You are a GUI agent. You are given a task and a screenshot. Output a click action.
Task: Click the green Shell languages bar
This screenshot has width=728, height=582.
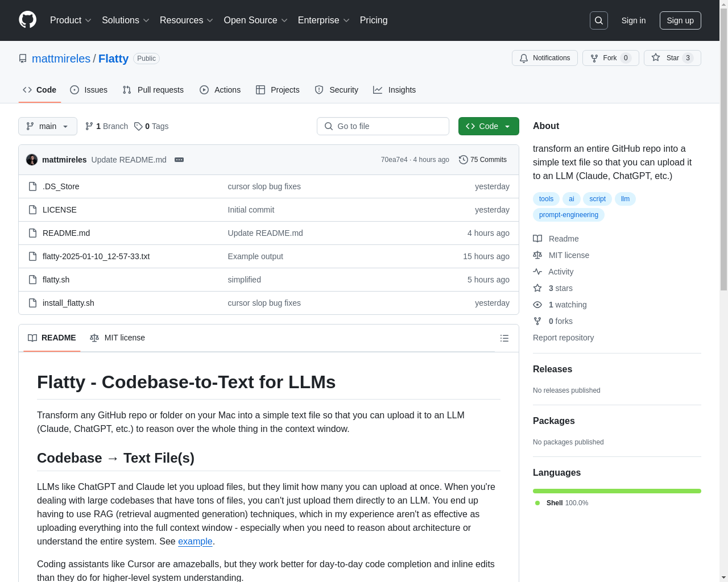coord(617,491)
